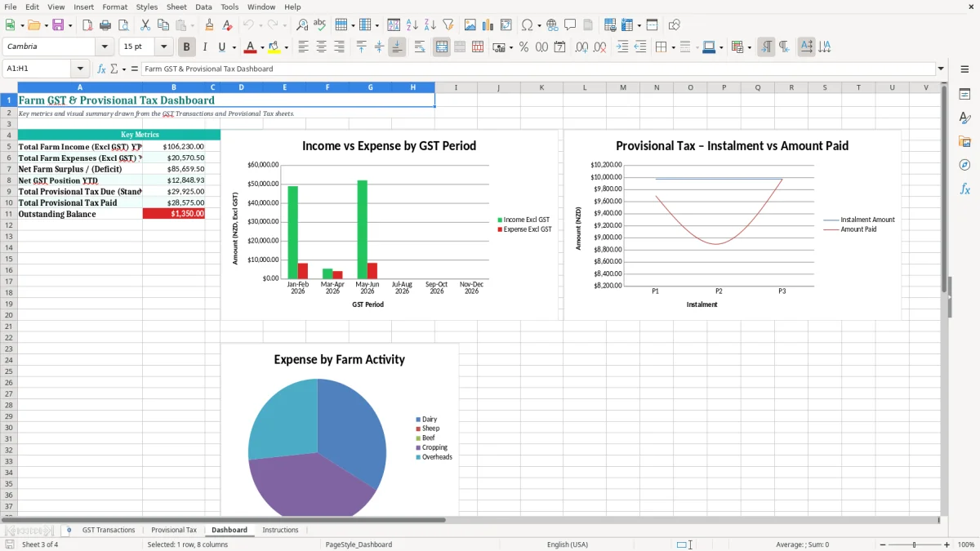Insert Image icon in toolbar
Image resolution: width=980 pixels, height=551 pixels.
(x=470, y=25)
